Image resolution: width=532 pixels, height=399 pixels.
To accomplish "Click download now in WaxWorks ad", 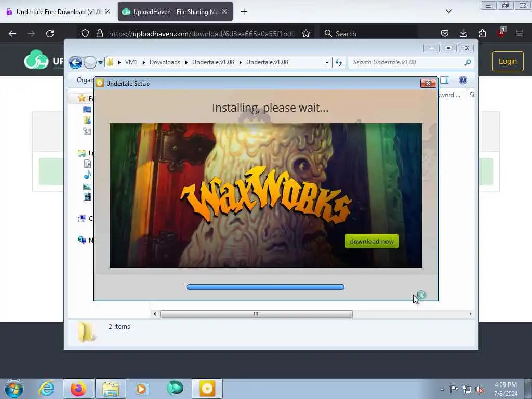I will (x=372, y=241).
